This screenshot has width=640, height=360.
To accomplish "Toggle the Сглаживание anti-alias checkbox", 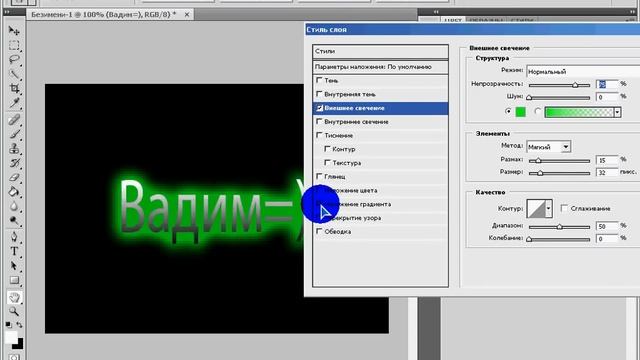I will pyautogui.click(x=564, y=209).
